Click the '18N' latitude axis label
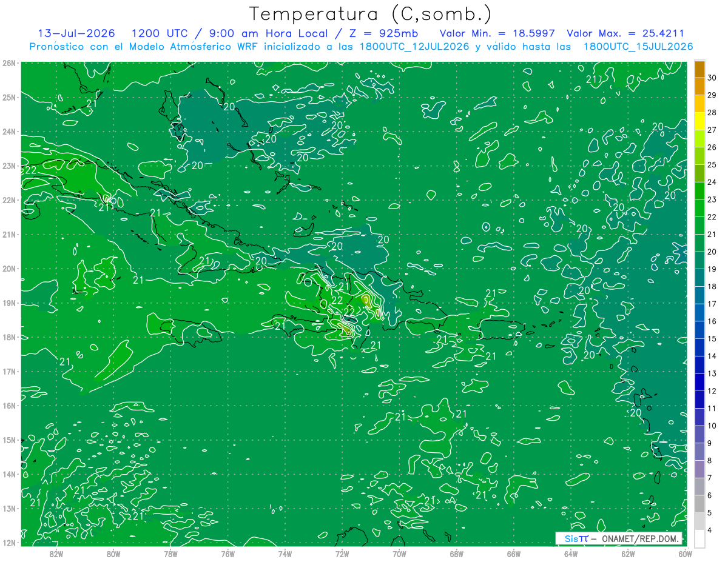The width and height of the screenshot is (728, 562). [x=10, y=337]
